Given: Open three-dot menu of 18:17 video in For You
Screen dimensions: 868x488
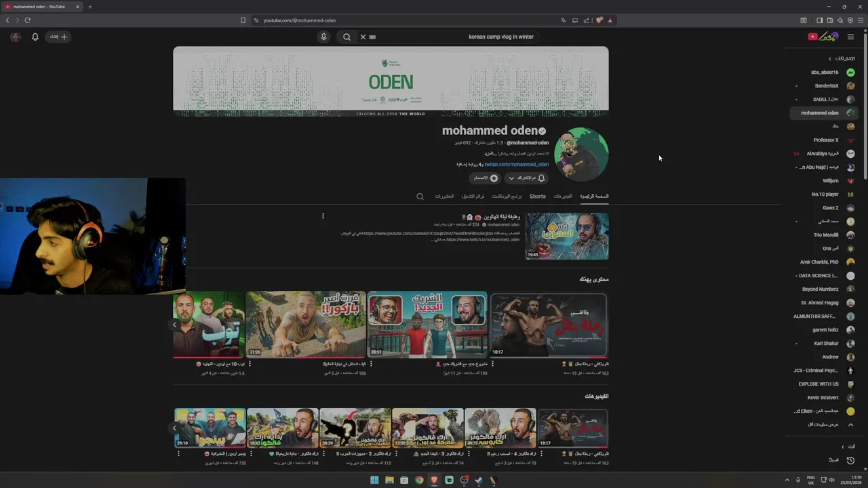Looking at the screenshot, I should click(492, 364).
